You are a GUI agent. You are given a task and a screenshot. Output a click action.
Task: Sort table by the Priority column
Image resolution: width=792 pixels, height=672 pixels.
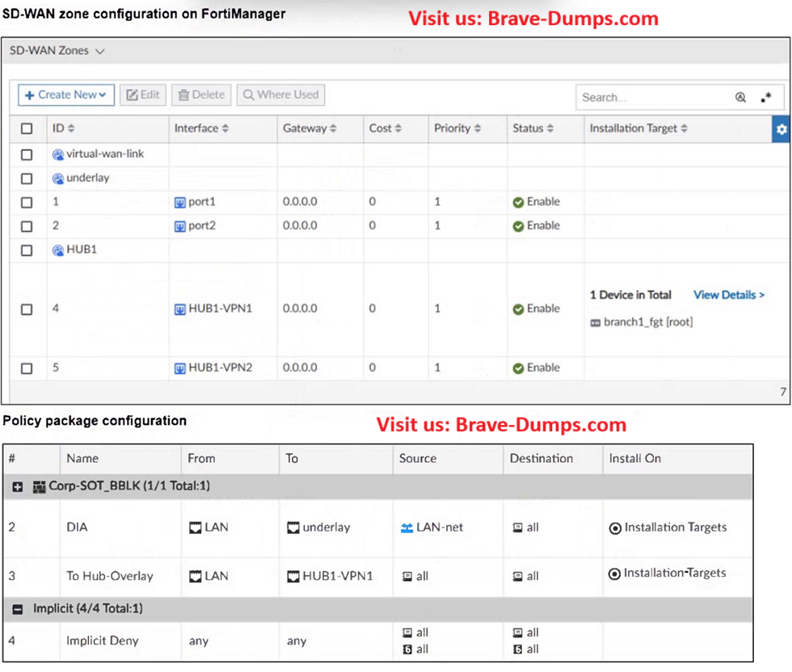(457, 129)
